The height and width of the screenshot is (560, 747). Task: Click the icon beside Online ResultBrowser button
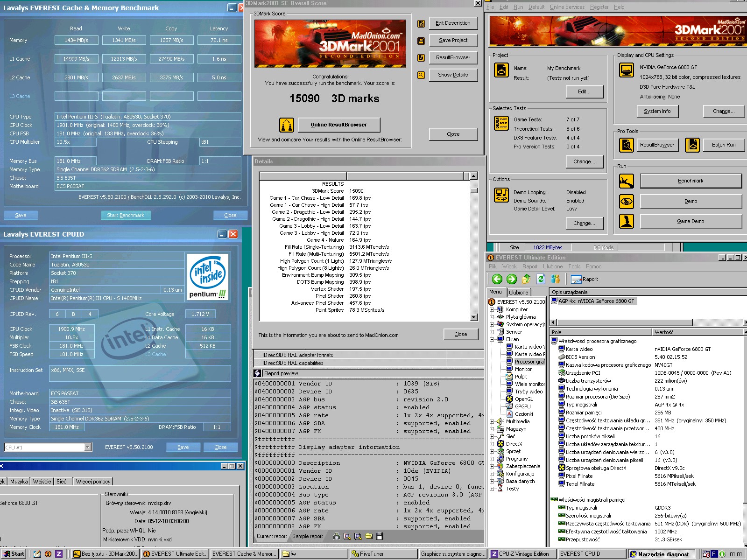pyautogui.click(x=287, y=125)
